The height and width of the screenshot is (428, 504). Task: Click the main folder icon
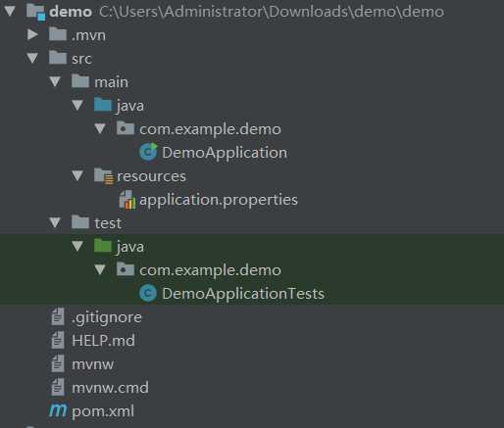point(80,81)
